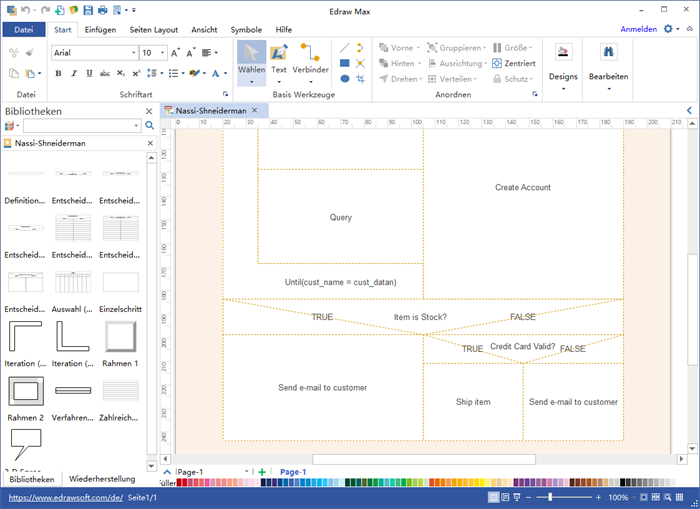The width and height of the screenshot is (700, 509).
Task: Switch to the Seiten Layout tab
Action: 153,30
